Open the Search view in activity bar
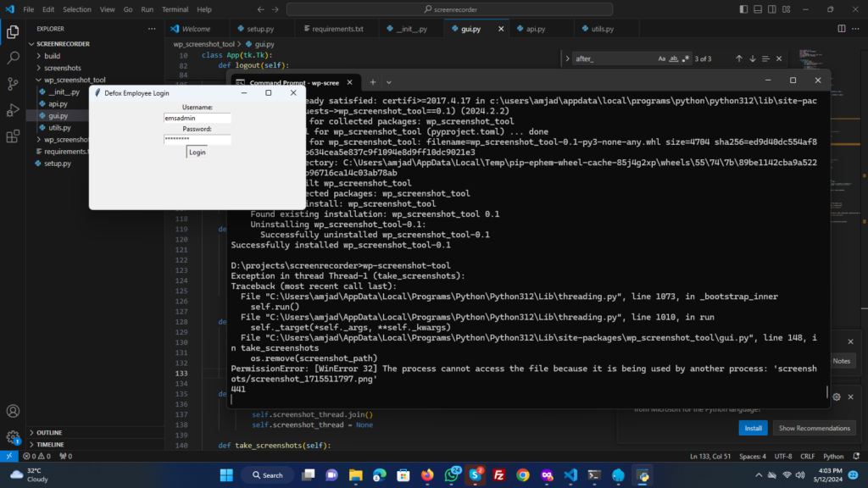 tap(14, 58)
